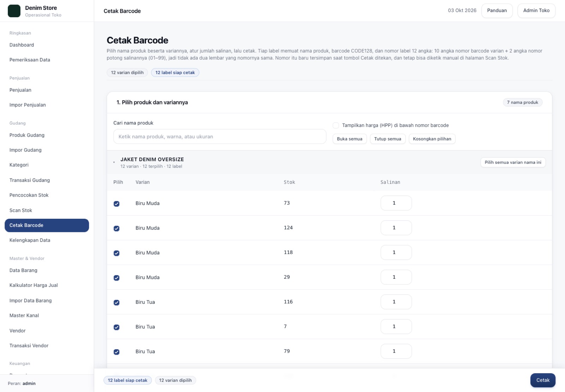Screen dimensions: 565x392
Task: Click Tutup semua to collapse groups
Action: pyautogui.click(x=388, y=139)
